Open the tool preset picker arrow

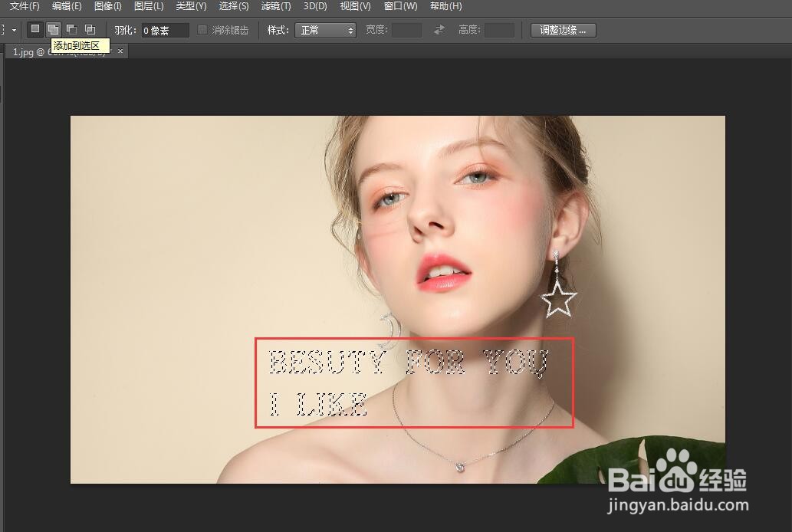pos(14,31)
